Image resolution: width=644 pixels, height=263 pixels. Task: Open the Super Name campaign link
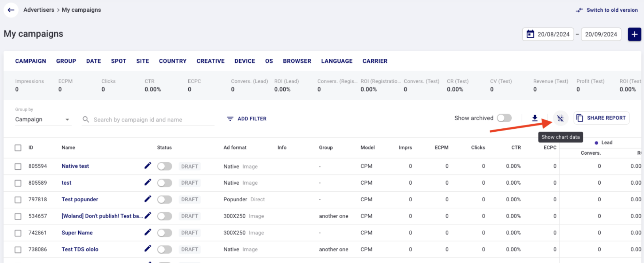[77, 233]
